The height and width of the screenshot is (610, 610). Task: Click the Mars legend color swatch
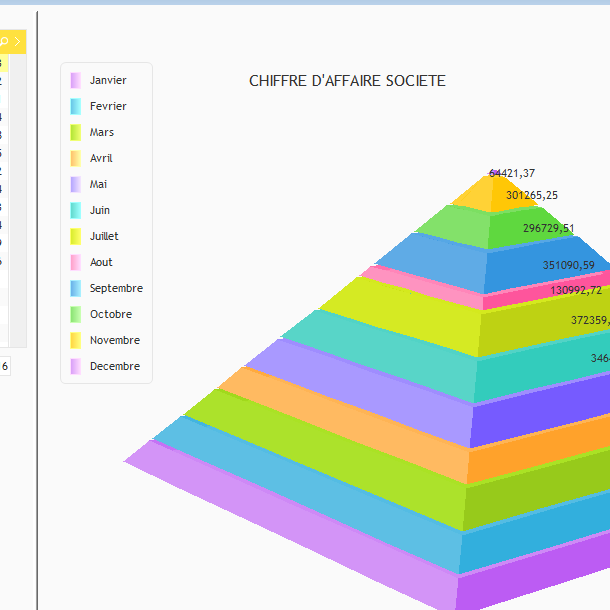(x=75, y=132)
